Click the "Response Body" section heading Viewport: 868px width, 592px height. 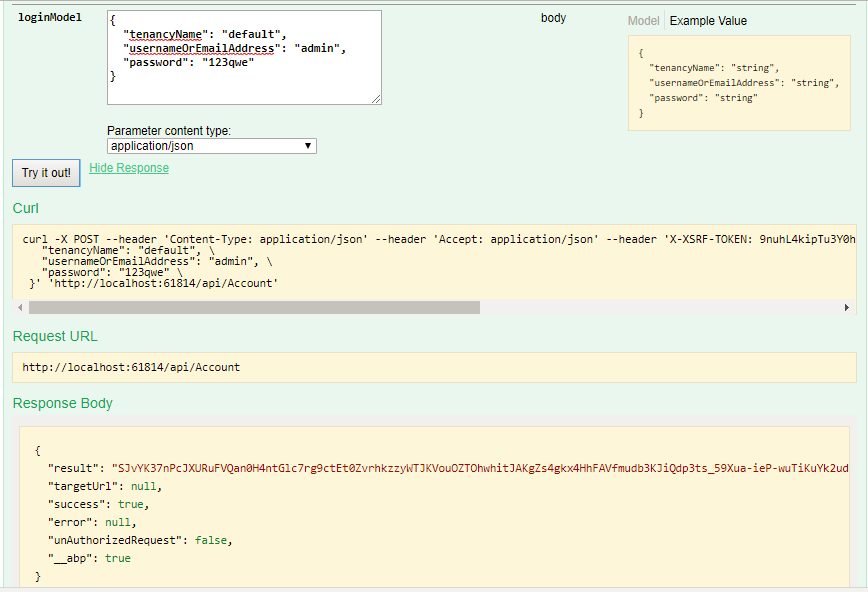pyautogui.click(x=62, y=404)
